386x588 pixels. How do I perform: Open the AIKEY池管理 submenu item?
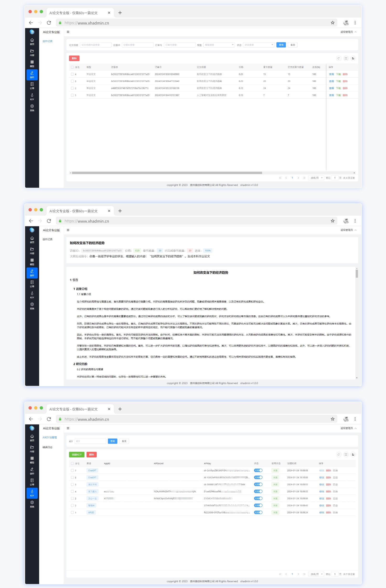pyautogui.click(x=50, y=437)
